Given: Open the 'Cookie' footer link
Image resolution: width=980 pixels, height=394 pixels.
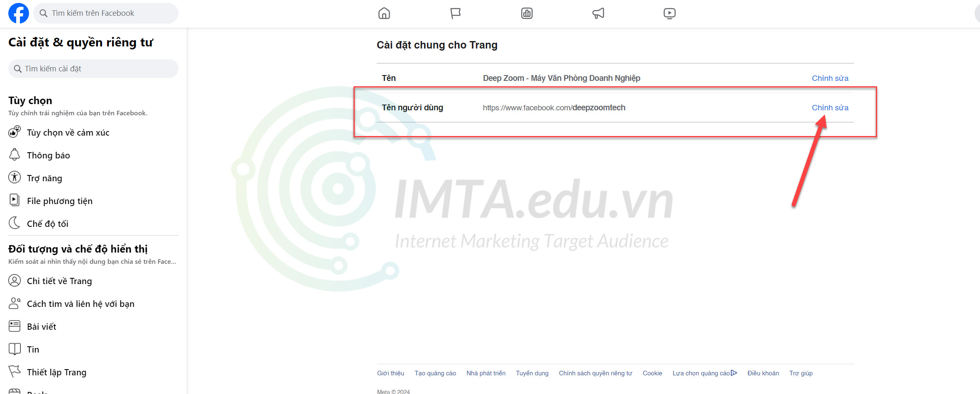Looking at the screenshot, I should tap(652, 373).
